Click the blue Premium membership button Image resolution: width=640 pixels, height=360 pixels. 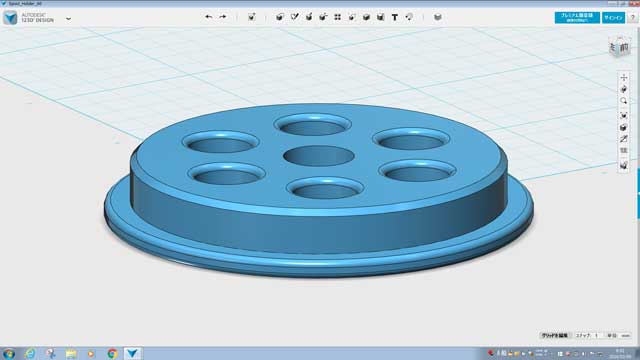coord(577,18)
